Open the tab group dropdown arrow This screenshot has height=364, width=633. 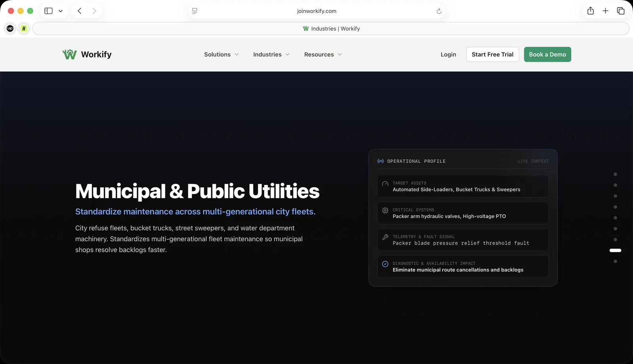(61, 11)
